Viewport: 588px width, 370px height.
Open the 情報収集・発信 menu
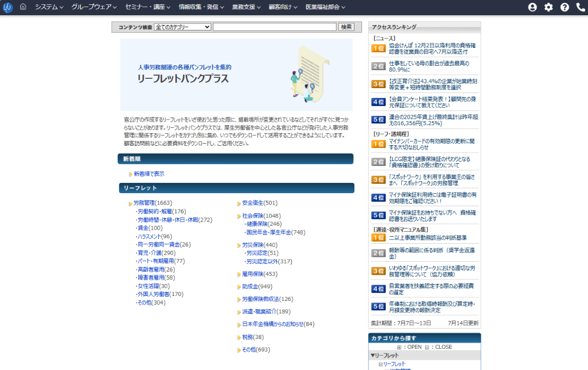[x=201, y=7]
